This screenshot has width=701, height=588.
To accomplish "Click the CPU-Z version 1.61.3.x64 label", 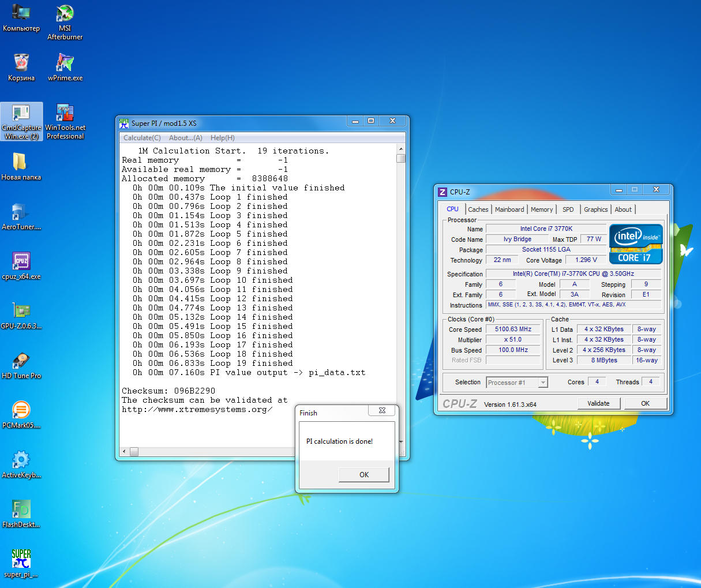I will pos(510,405).
